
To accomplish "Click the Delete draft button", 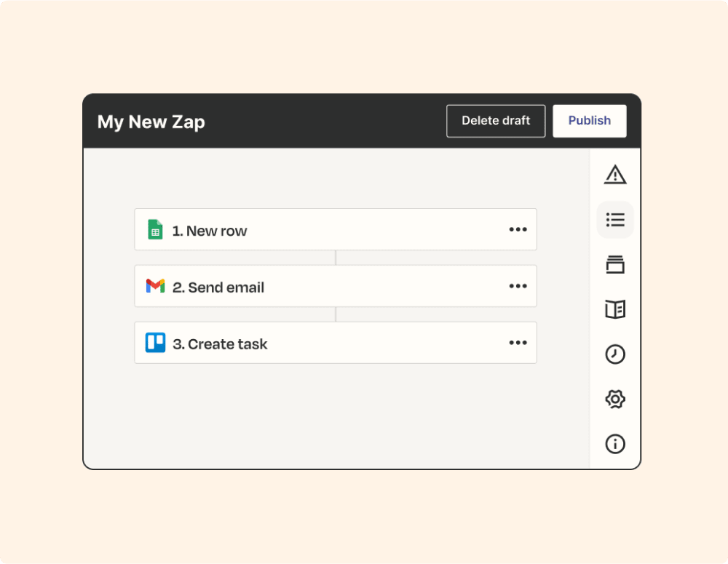I will pos(496,121).
